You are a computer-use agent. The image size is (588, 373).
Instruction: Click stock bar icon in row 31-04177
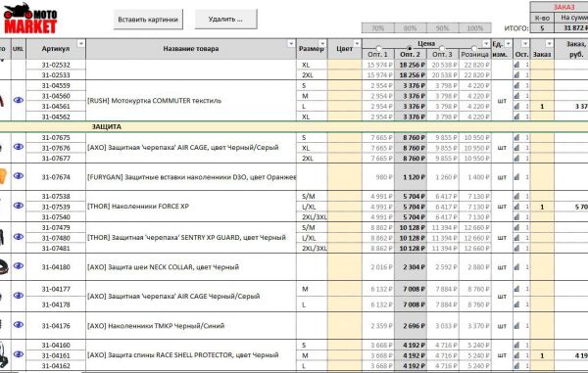point(516,289)
